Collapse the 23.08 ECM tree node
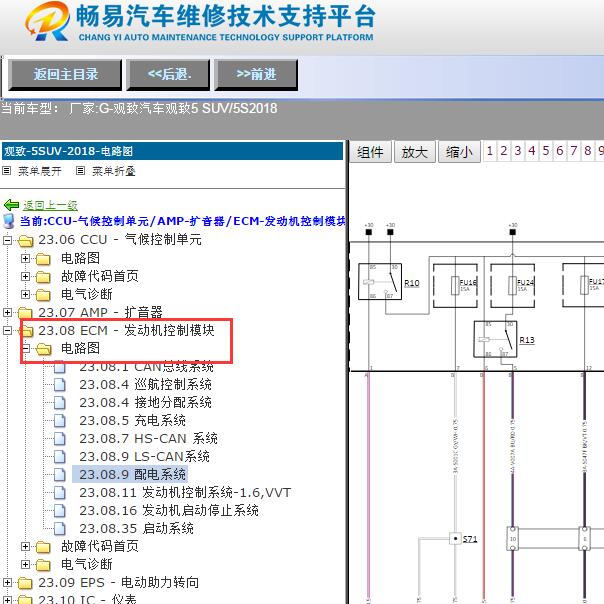The height and width of the screenshot is (604, 604). point(7,331)
